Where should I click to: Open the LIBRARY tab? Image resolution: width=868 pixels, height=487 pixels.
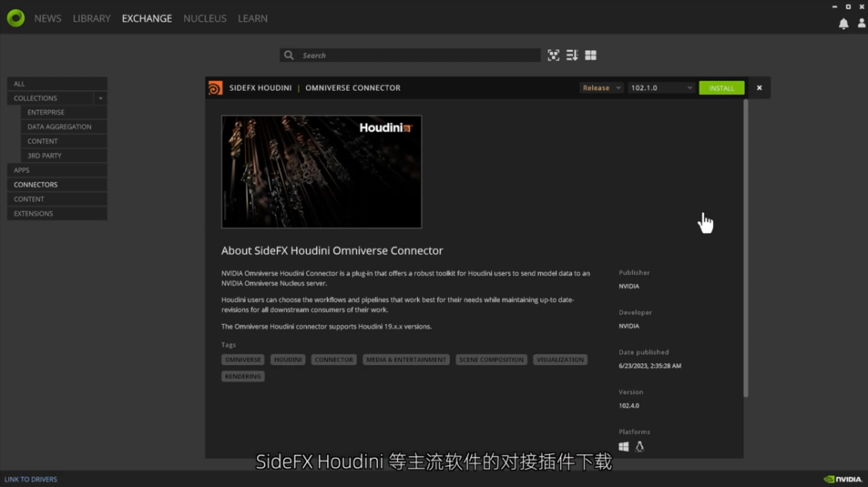pos(92,18)
